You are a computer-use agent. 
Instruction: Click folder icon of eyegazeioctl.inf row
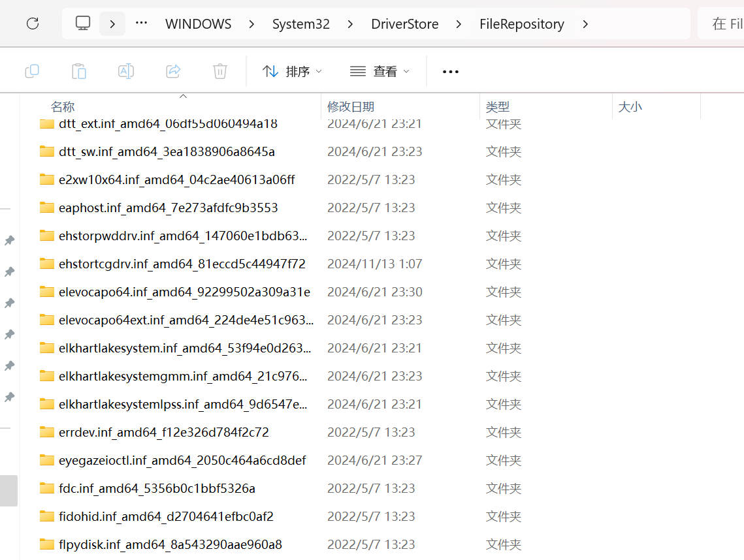[46, 459]
